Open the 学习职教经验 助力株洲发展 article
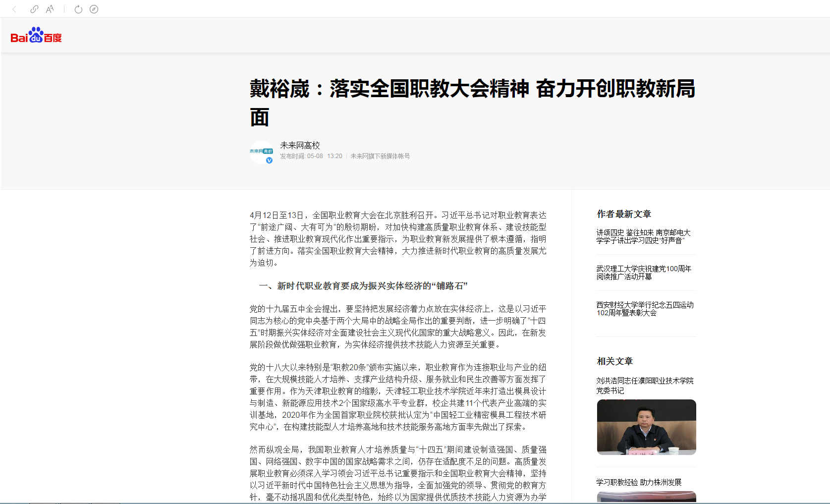The height and width of the screenshot is (504, 830). click(x=639, y=482)
